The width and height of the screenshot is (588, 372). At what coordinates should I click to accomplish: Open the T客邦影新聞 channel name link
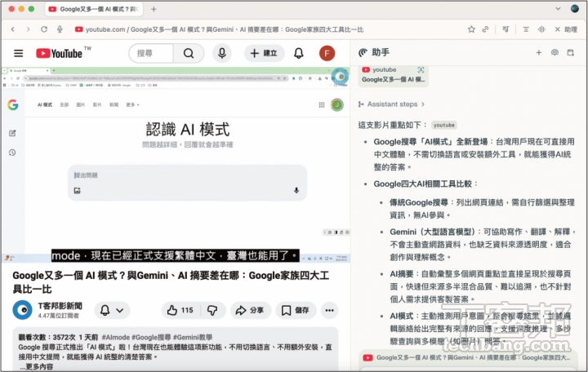tap(60, 306)
